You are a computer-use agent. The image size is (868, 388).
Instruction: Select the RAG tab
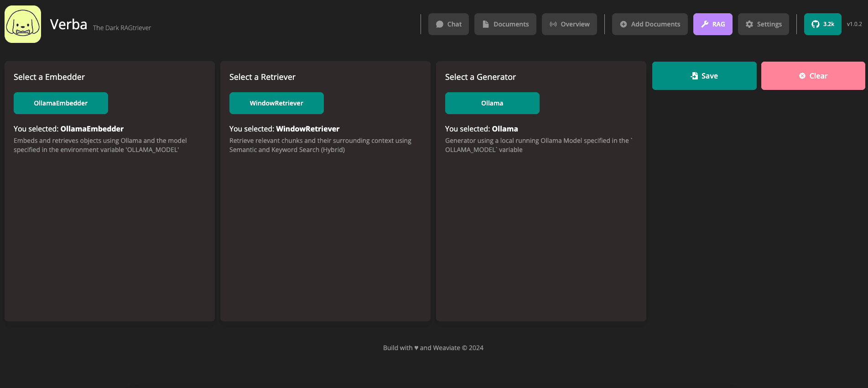(x=713, y=24)
